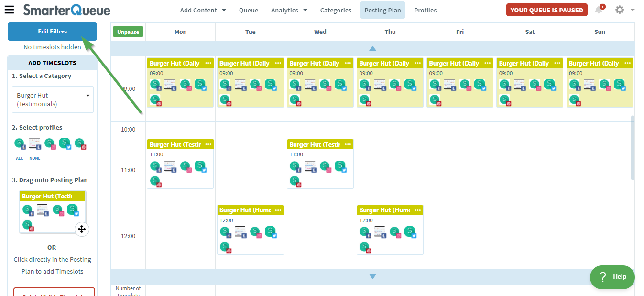Click the empty Friday 10:00 slot cell
644x296 pixels.
pos(460,129)
